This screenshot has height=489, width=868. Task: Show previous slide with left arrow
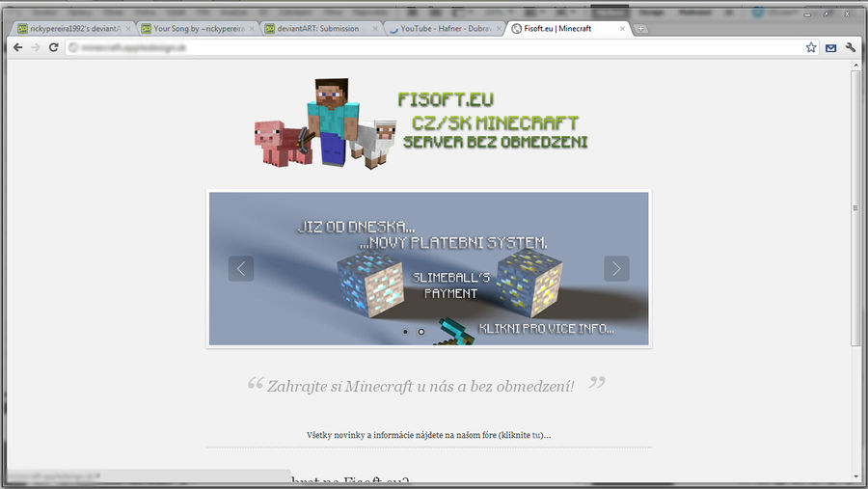[241, 268]
